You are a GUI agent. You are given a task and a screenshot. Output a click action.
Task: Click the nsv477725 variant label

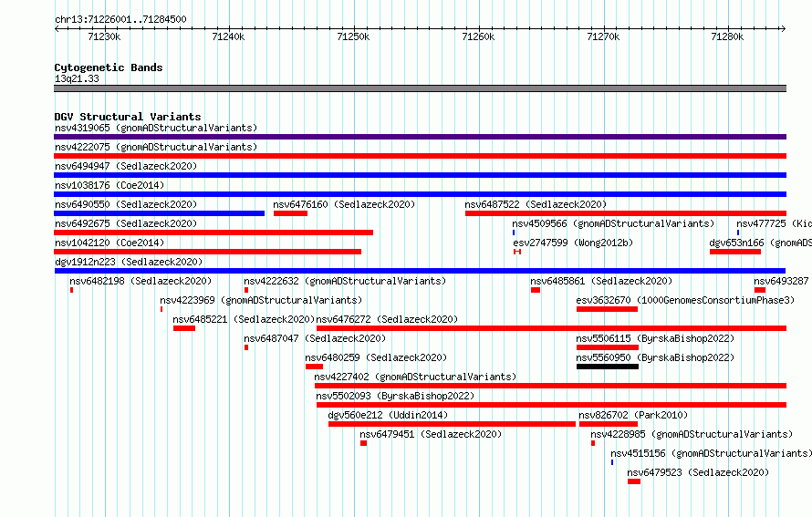point(775,223)
